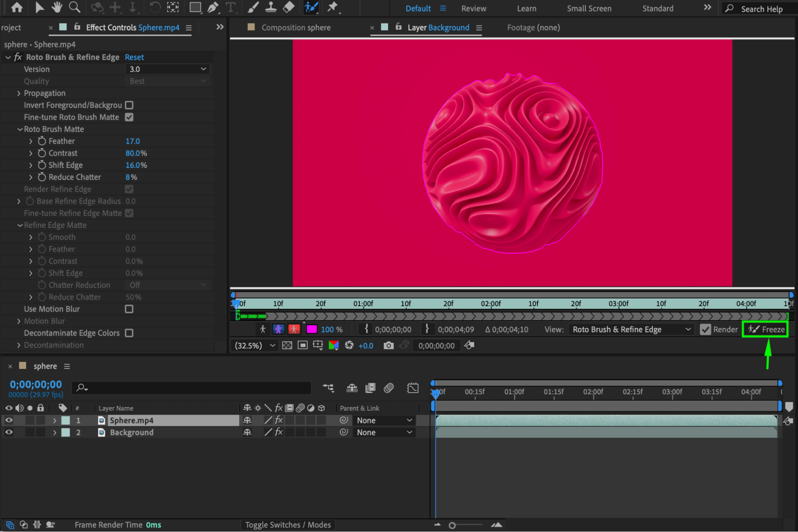Viewport: 798px width, 532px height.
Task: Select the Puppet Pin tool
Action: tap(333, 7)
